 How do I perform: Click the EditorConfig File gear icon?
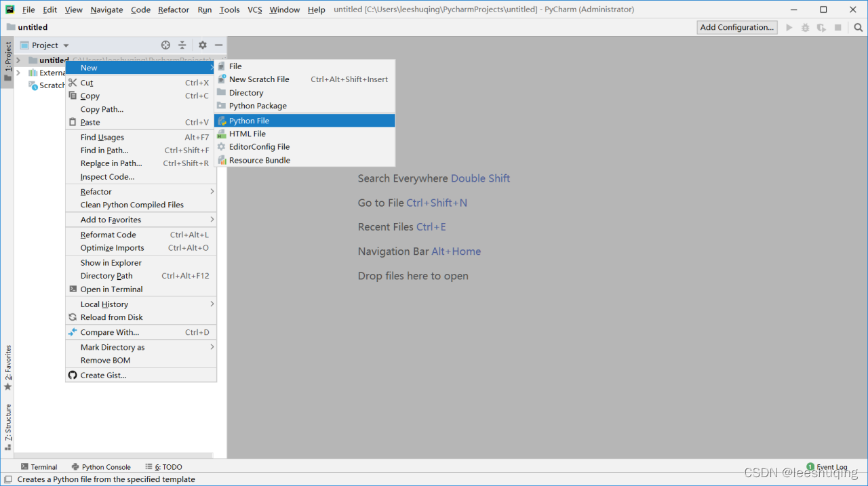pyautogui.click(x=222, y=146)
